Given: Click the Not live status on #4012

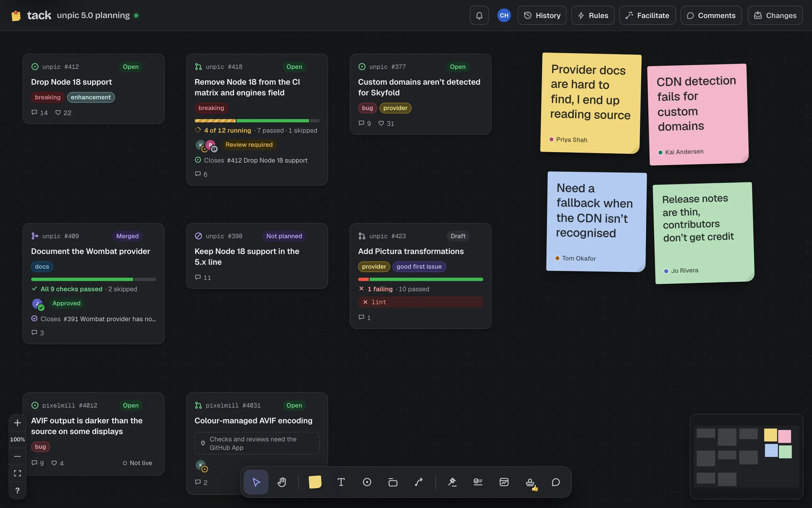Looking at the screenshot, I should pos(137,463).
